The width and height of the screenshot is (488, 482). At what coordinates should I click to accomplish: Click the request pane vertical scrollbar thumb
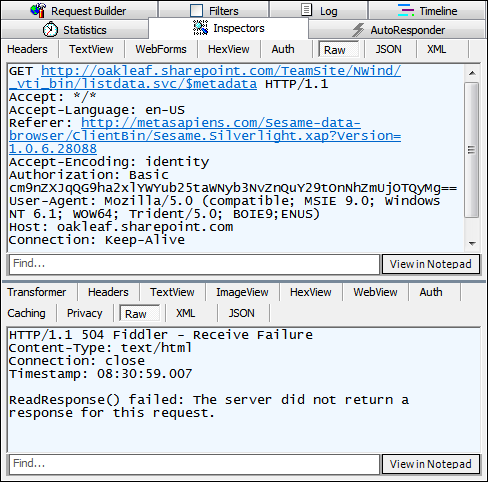pos(472,150)
